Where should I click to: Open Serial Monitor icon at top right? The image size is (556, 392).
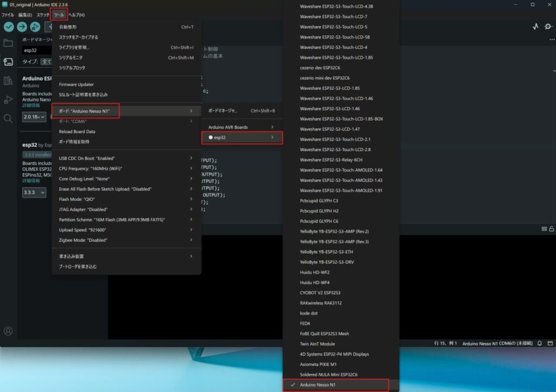(x=548, y=27)
